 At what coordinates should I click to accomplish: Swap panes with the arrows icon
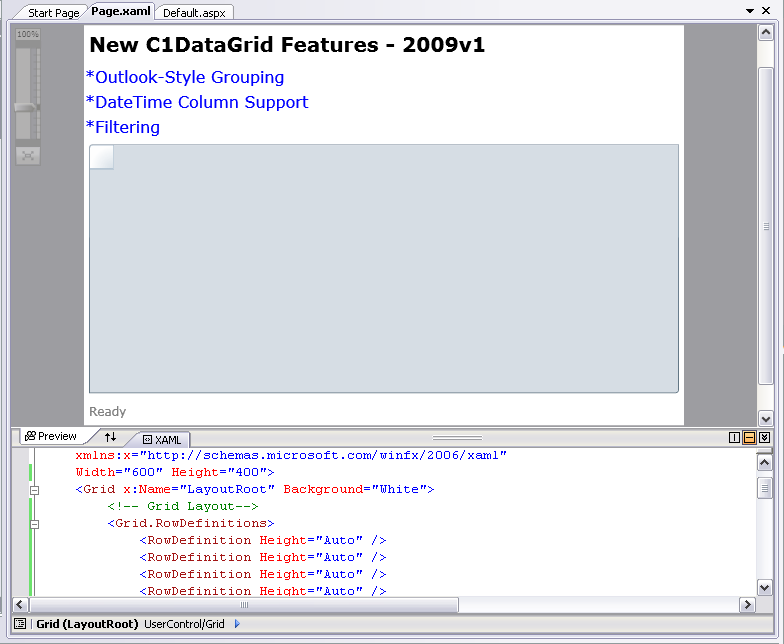(x=110, y=437)
